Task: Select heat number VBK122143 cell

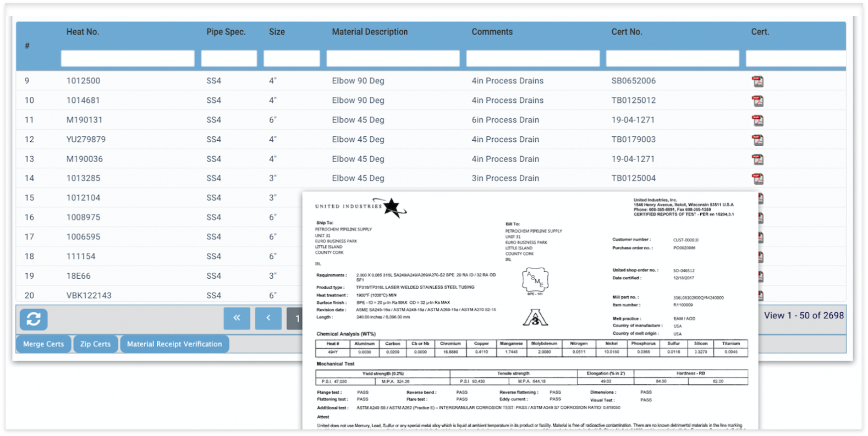Action: (89, 296)
